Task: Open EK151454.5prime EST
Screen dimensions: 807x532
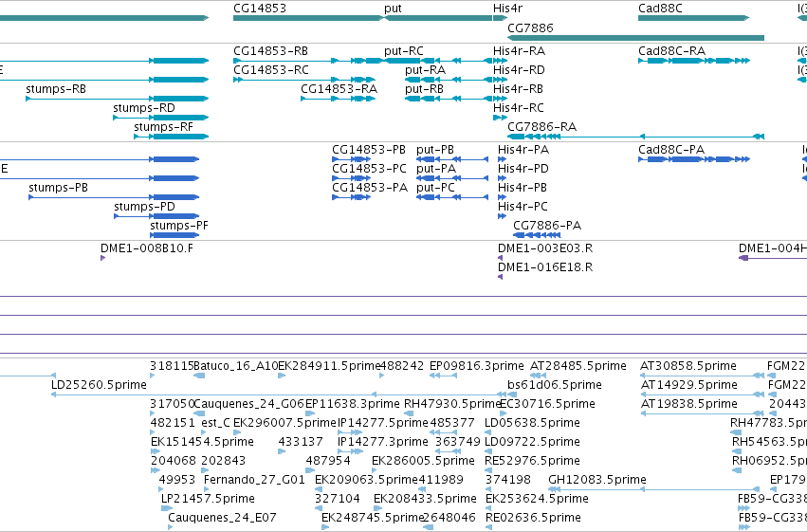Action: 202,442
